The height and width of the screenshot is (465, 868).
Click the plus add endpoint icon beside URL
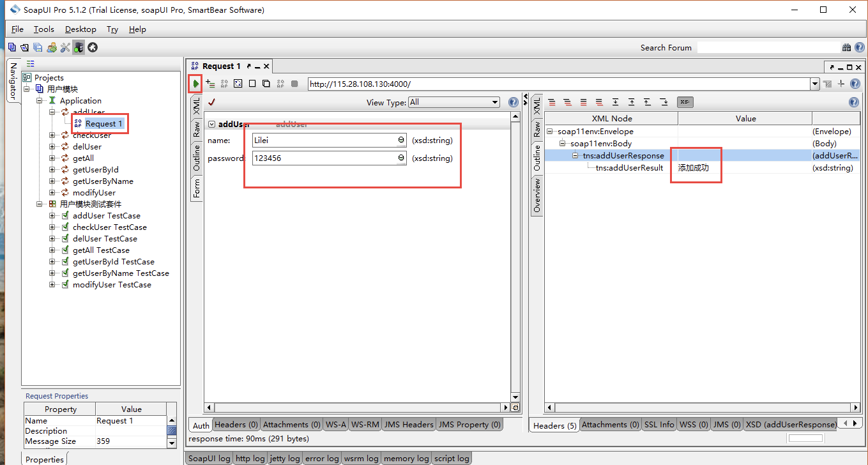pyautogui.click(x=841, y=84)
